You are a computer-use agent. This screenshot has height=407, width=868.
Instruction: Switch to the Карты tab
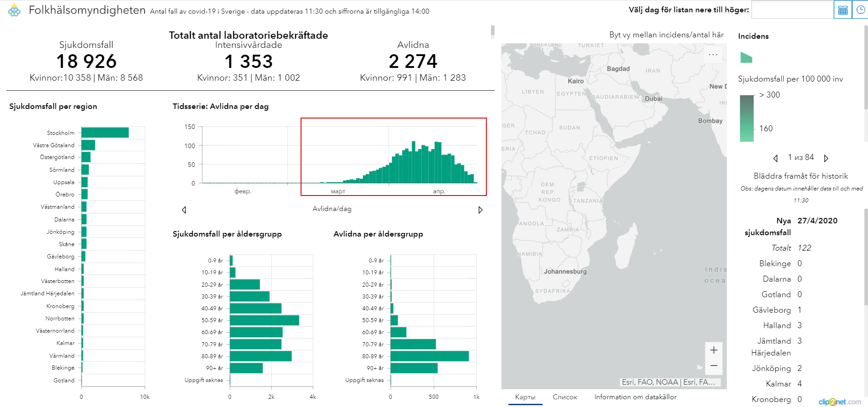(x=525, y=397)
